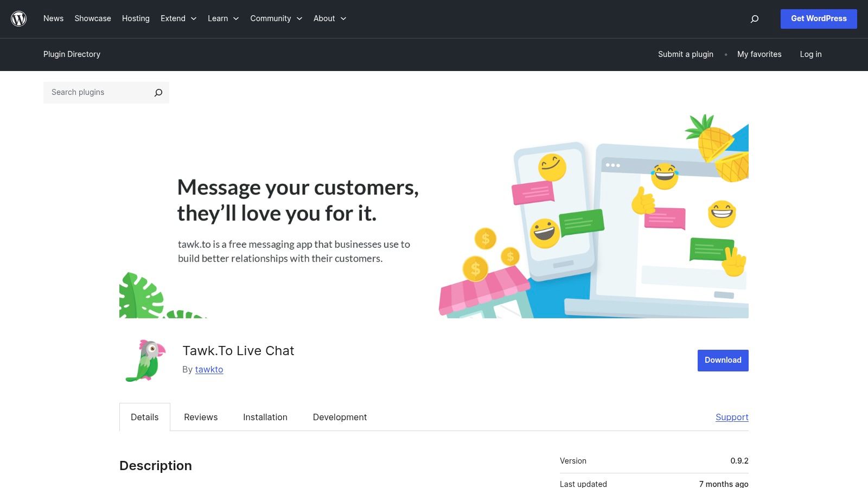
Task: Click the tawk.to plugin banner image
Action: (434, 215)
